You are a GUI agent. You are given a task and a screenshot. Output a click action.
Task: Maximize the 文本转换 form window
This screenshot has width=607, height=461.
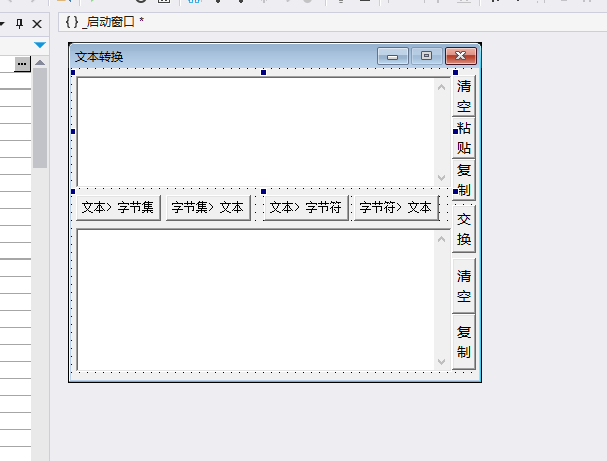427,56
